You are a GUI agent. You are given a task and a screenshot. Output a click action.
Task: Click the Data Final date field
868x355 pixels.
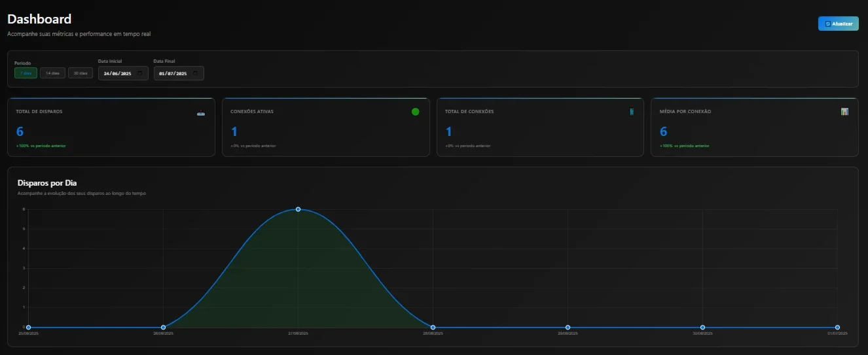[179, 73]
